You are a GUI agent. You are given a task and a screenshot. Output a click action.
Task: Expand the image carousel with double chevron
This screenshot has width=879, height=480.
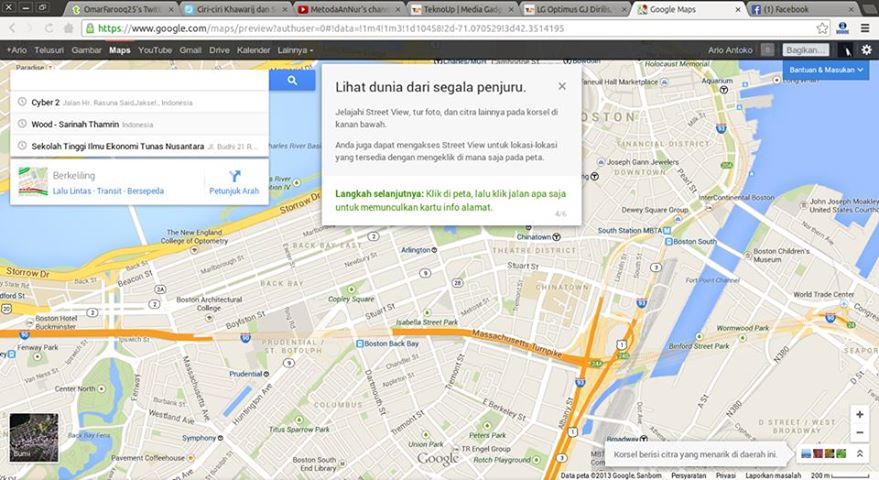(x=859, y=454)
